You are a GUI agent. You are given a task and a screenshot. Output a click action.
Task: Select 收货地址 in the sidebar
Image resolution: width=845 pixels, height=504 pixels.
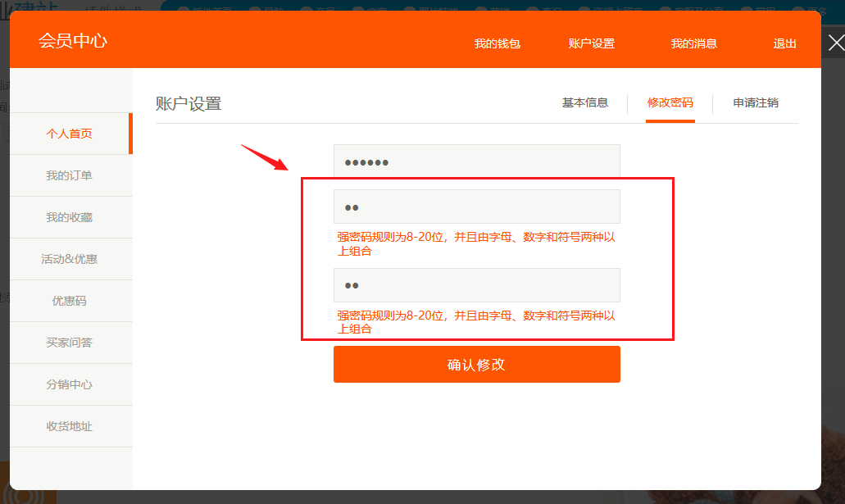click(70, 426)
